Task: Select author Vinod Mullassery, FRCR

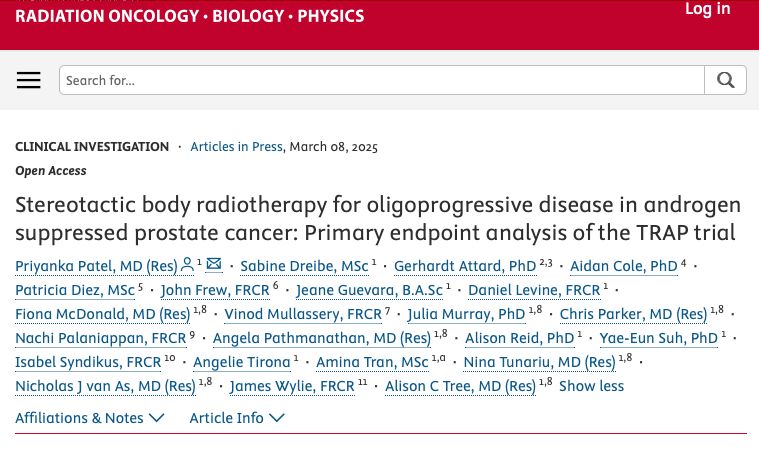Action: [x=303, y=314]
